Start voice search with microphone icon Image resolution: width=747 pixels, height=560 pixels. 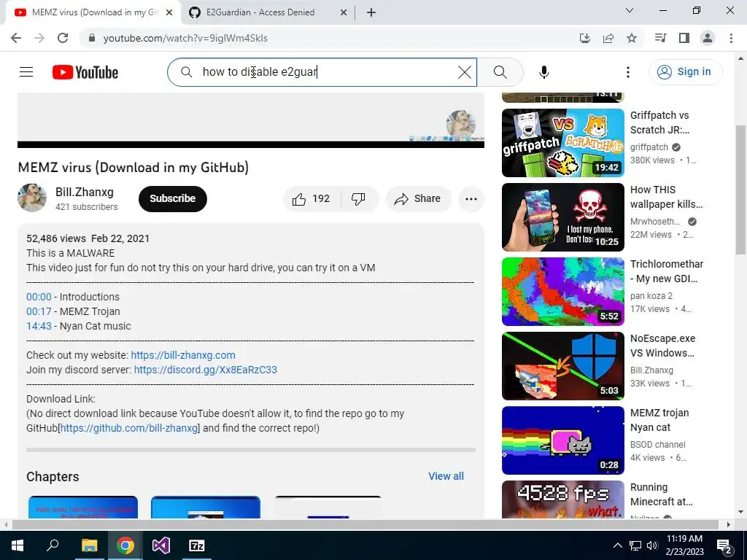(x=544, y=72)
